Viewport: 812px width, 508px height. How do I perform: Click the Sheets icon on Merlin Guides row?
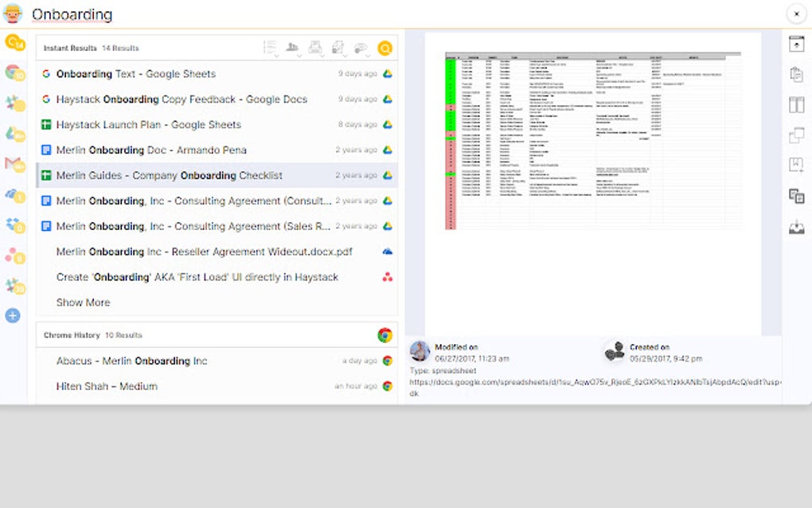46,175
